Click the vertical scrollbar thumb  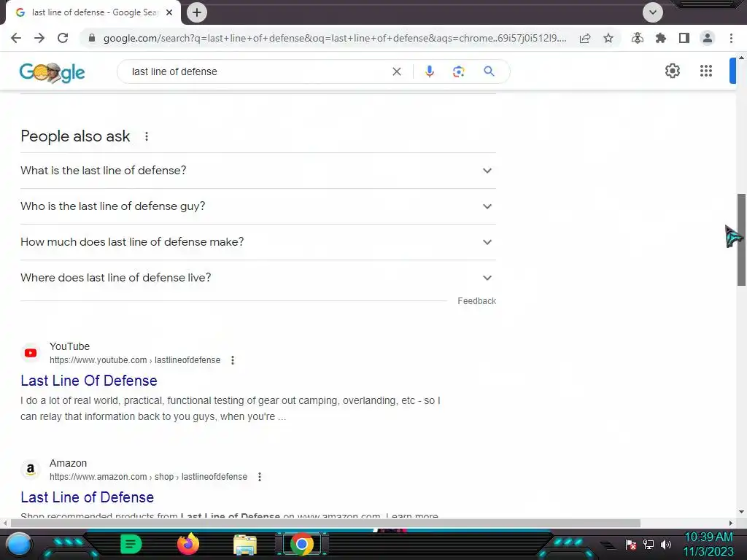coord(741,239)
